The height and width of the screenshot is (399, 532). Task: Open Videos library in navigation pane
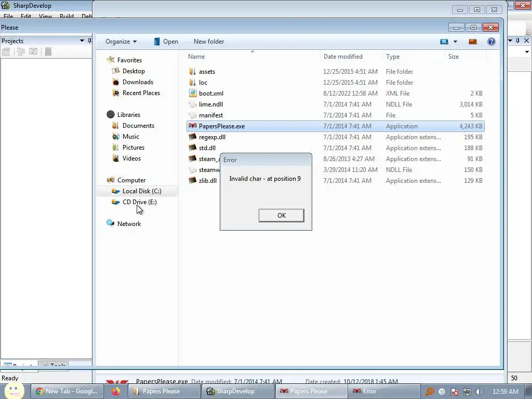(x=131, y=158)
